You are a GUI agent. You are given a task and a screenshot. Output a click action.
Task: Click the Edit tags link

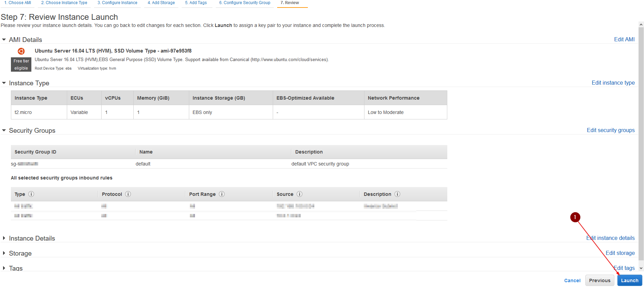[624, 268]
